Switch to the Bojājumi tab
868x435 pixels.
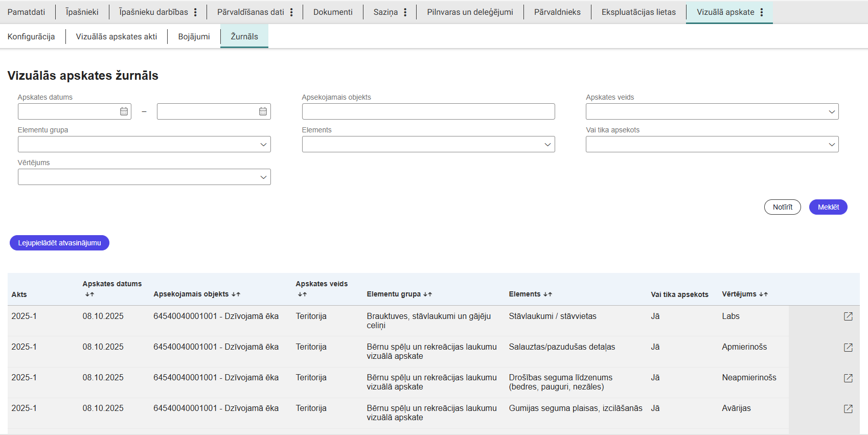[x=194, y=37]
